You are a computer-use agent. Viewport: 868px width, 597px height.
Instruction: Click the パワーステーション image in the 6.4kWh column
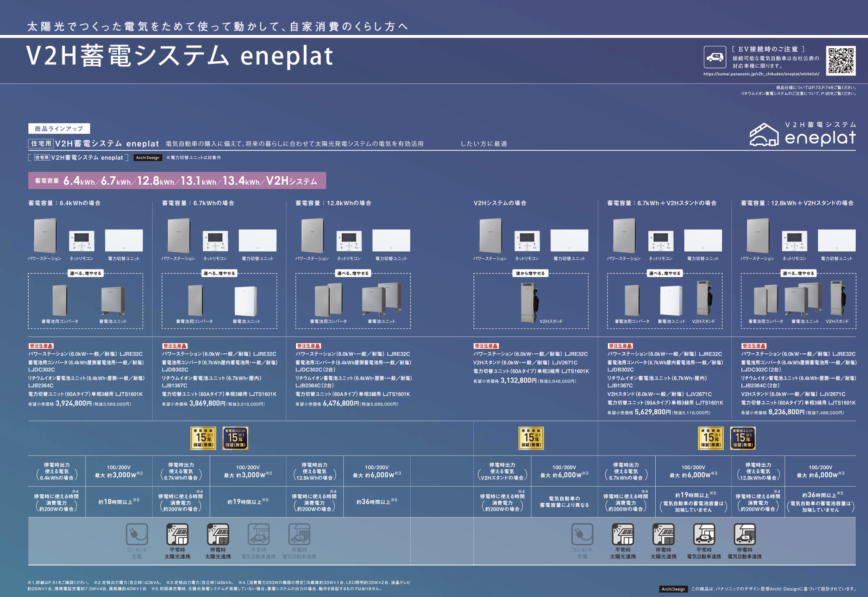click(45, 235)
